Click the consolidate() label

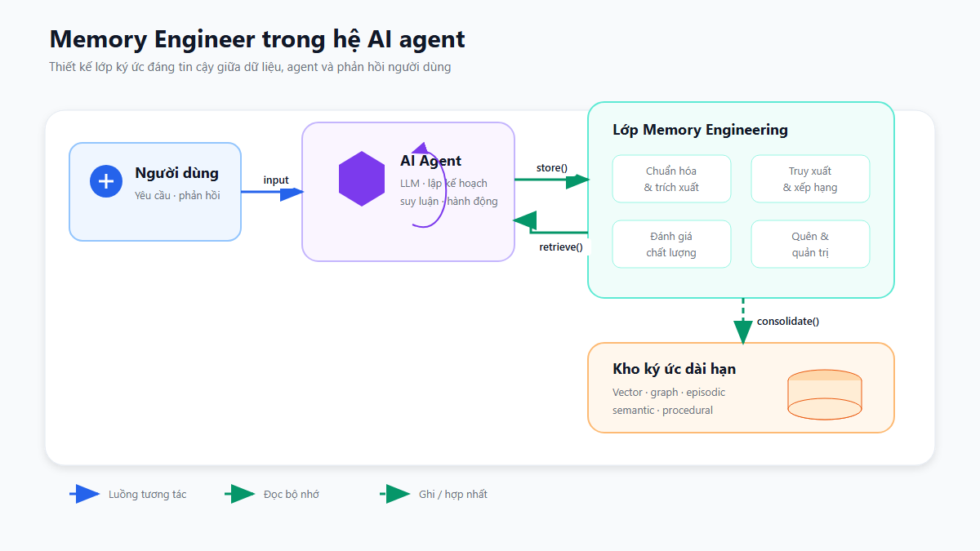(x=788, y=321)
